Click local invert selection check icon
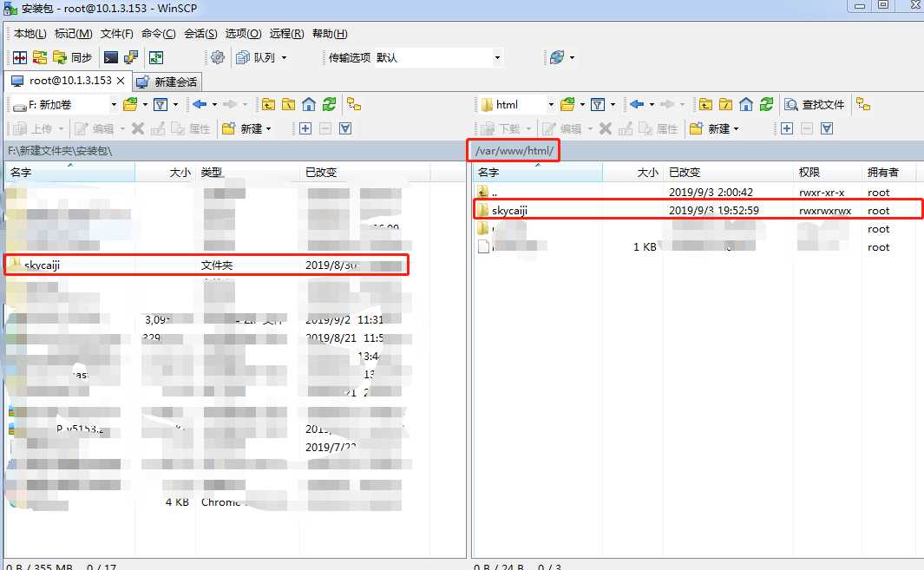Image resolution: width=924 pixels, height=570 pixels. [345, 128]
